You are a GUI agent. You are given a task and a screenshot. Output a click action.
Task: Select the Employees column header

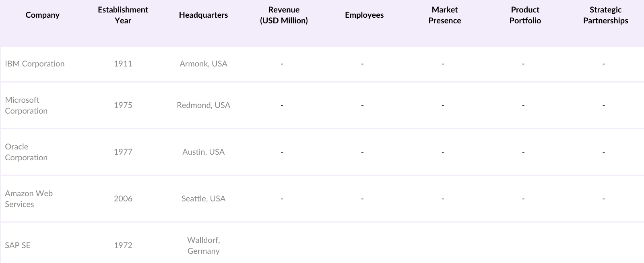point(364,15)
